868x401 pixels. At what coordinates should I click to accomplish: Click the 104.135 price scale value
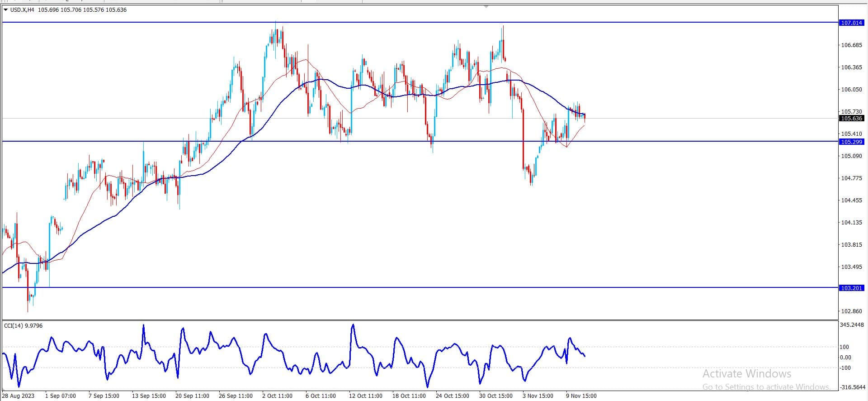pos(851,223)
